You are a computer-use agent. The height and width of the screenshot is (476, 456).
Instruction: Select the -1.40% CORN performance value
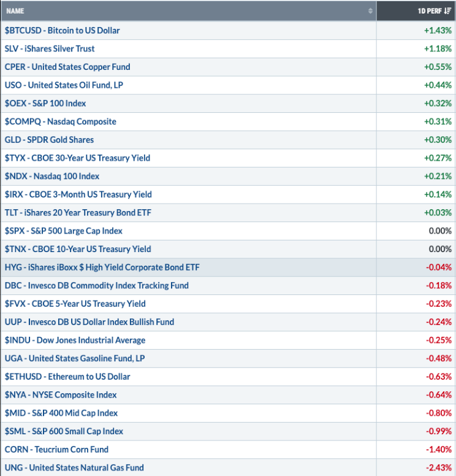[x=439, y=449]
